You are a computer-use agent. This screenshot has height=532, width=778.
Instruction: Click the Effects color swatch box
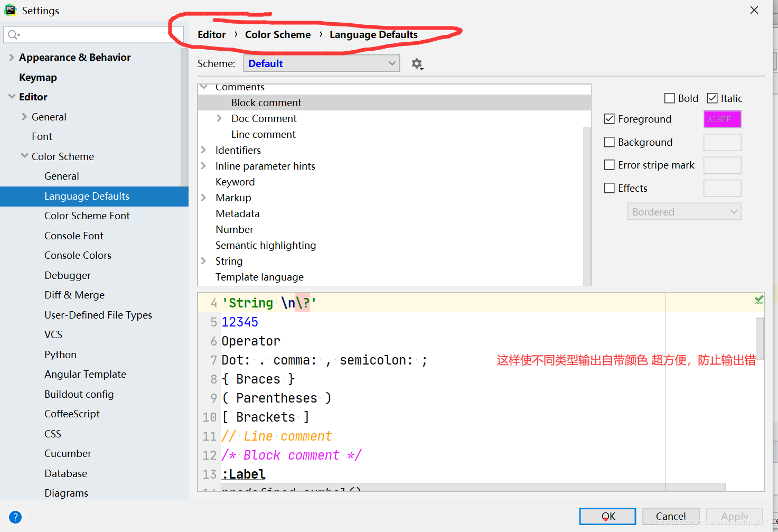point(723,189)
